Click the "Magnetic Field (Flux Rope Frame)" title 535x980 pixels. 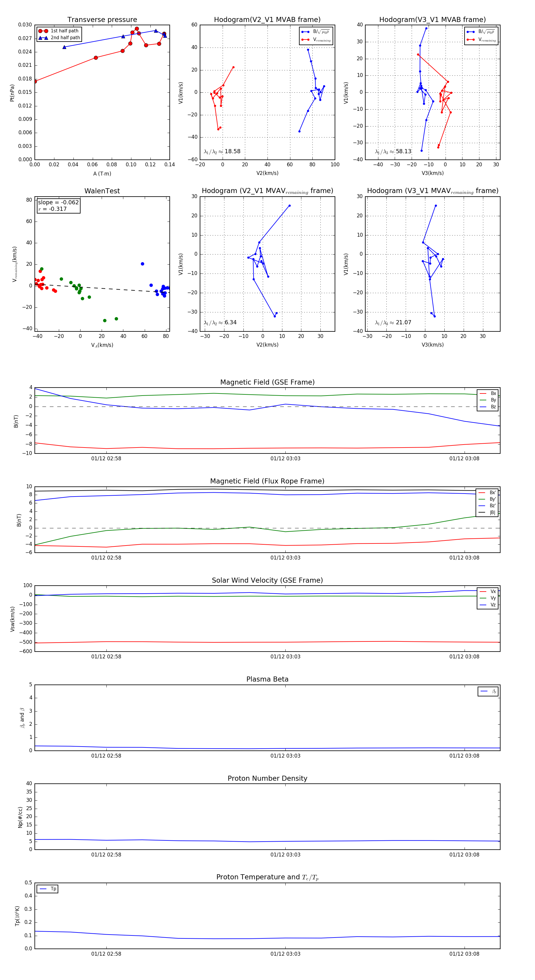pyautogui.click(x=267, y=481)
